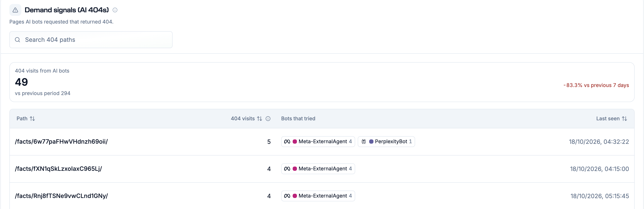This screenshot has height=209, width=644.
Task: Sort by Last seen arrows icon
Action: tap(624, 119)
